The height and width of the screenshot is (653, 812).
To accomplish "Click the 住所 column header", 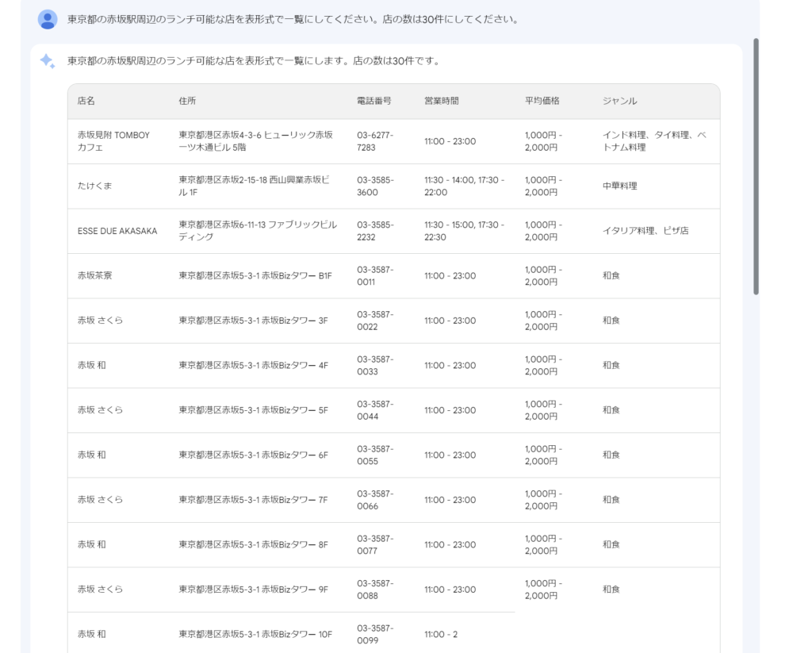I will (x=187, y=101).
